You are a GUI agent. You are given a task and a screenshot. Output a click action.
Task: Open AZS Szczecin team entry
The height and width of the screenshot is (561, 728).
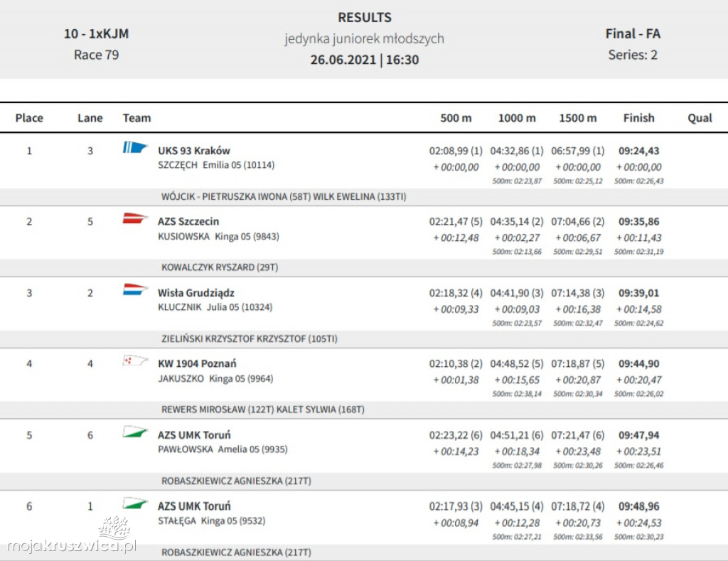click(x=188, y=222)
